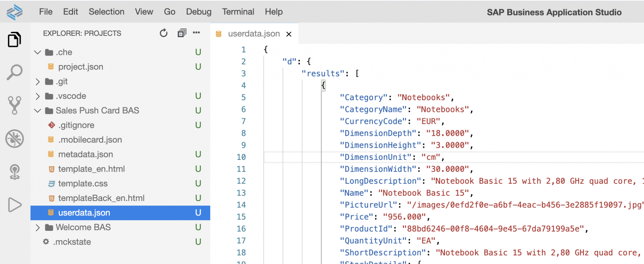Open the Debug view with bug icon

click(14, 138)
